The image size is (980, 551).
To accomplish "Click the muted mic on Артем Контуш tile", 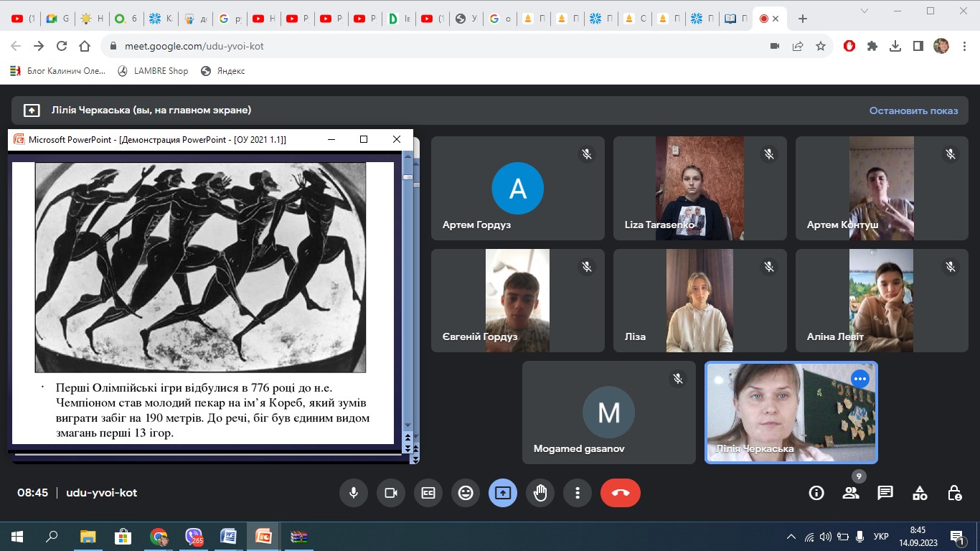I will coord(951,154).
